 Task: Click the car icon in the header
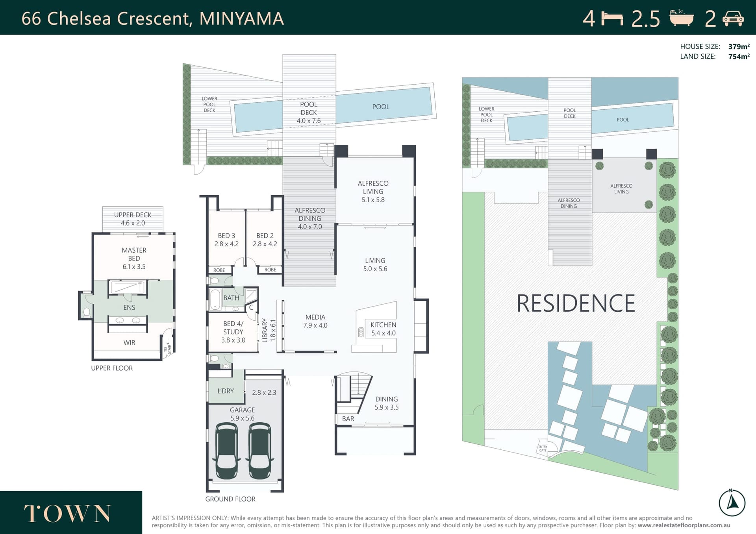pos(733,19)
